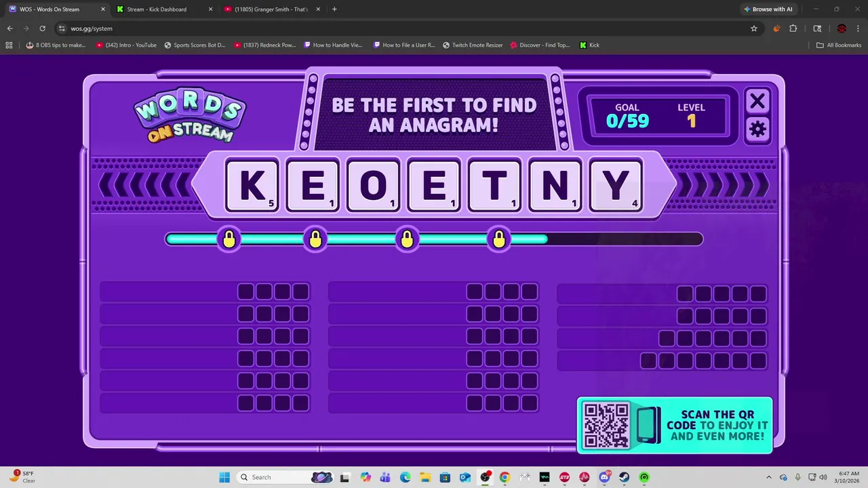Open the How to Handle Vie... bookmark
This screenshot has height=488, width=868.
pos(334,45)
